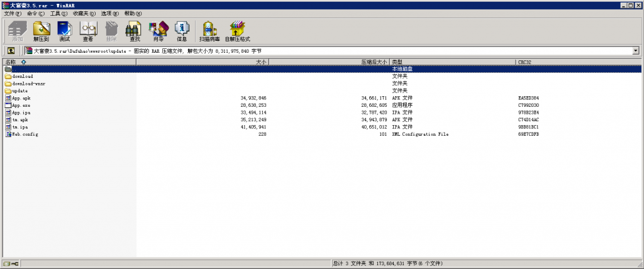This screenshot has width=644, height=269.
Task: Show archive Info (信息) icon
Action: [x=181, y=31]
